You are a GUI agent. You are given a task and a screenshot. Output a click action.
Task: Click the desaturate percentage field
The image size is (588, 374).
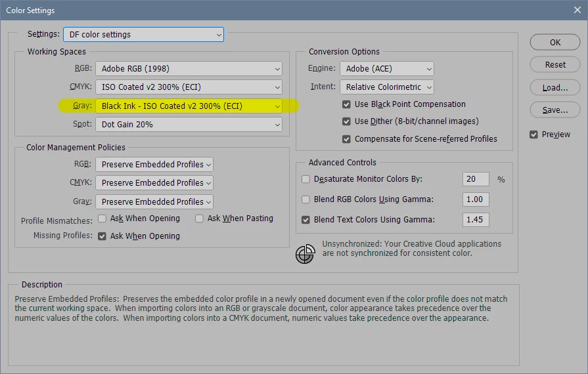(x=476, y=179)
